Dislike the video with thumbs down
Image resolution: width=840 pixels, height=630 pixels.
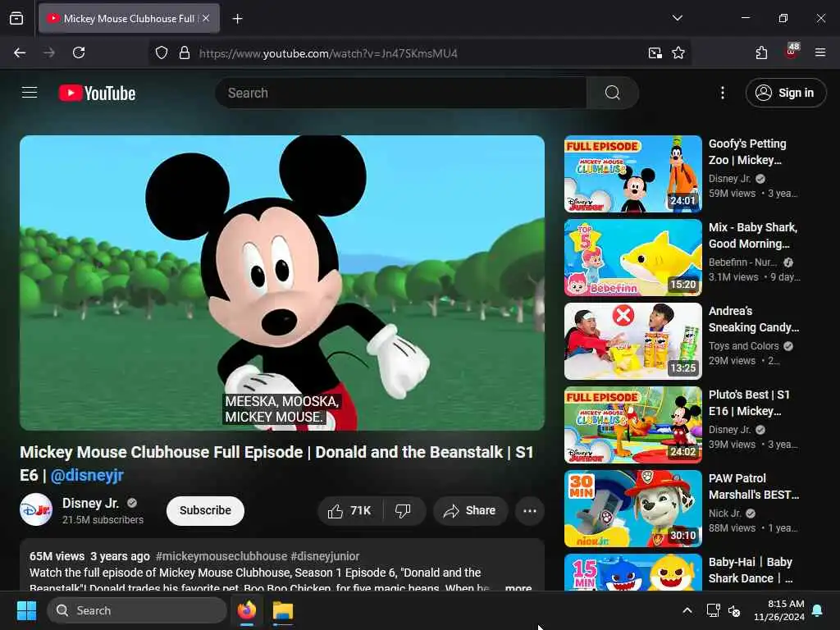click(404, 510)
